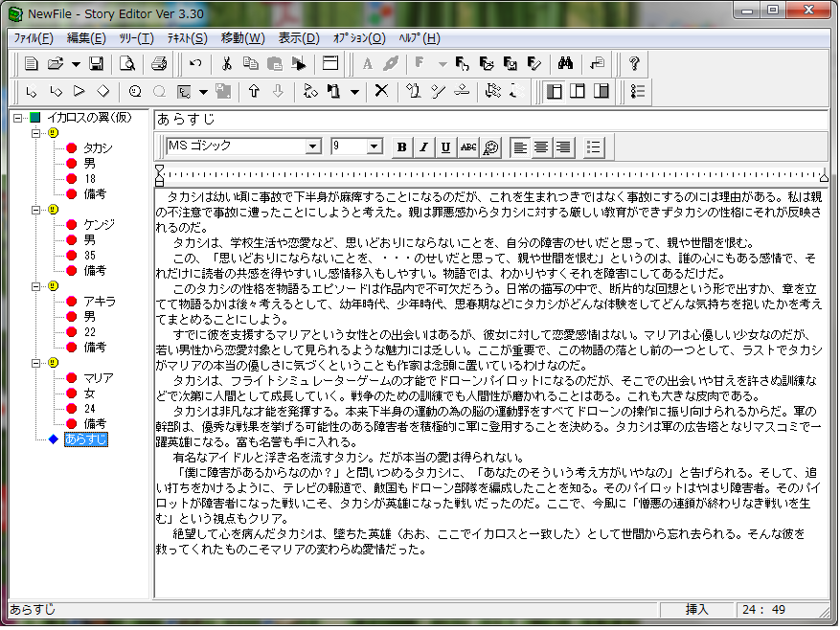This screenshot has width=840, height=630.
Task: Click the open folder icon
Action: 56,64
